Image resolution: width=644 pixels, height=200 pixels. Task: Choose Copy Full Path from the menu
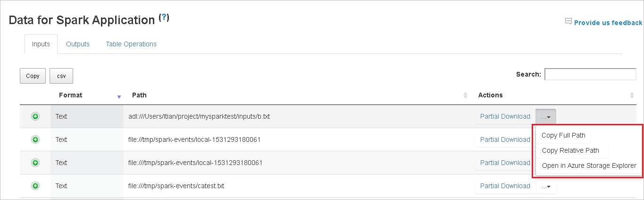click(563, 135)
